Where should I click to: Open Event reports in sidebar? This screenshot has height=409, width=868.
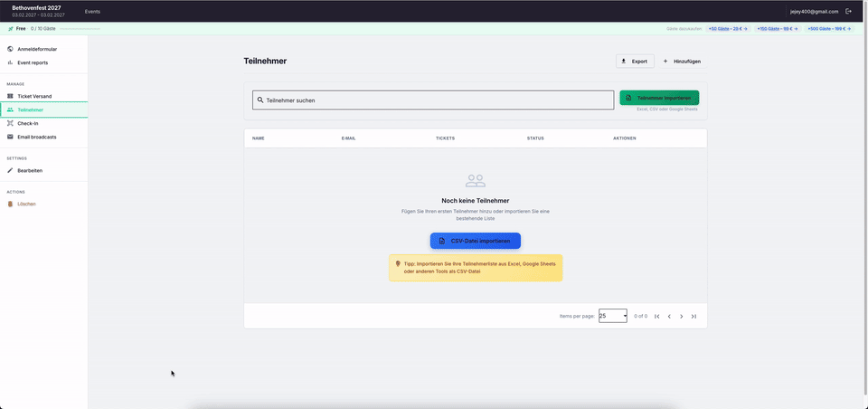[33, 62]
